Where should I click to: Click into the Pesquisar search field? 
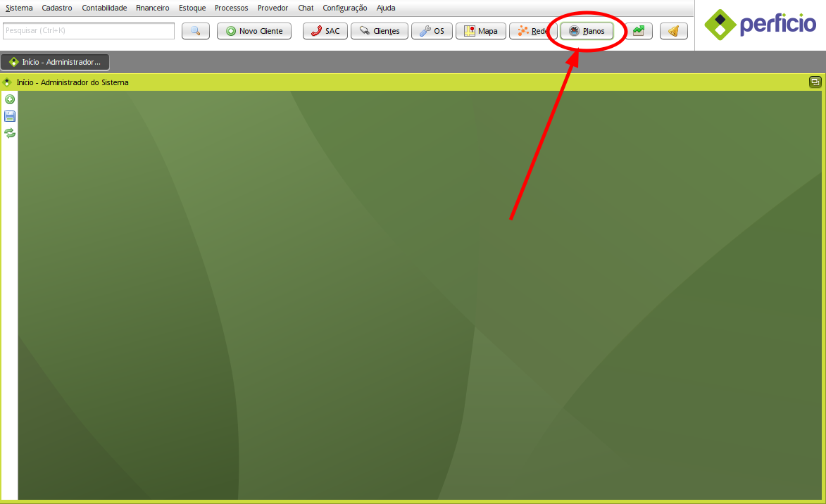coord(89,31)
